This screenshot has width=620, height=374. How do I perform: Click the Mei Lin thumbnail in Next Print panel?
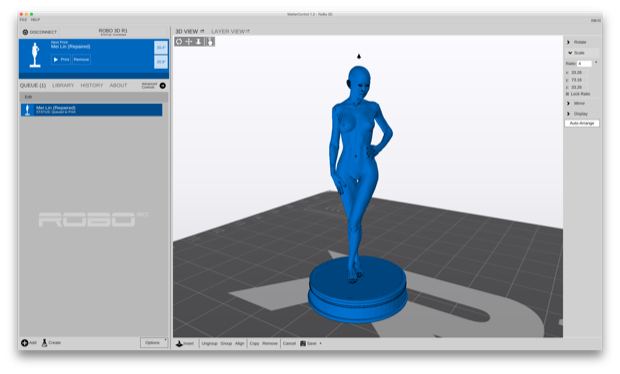point(35,55)
